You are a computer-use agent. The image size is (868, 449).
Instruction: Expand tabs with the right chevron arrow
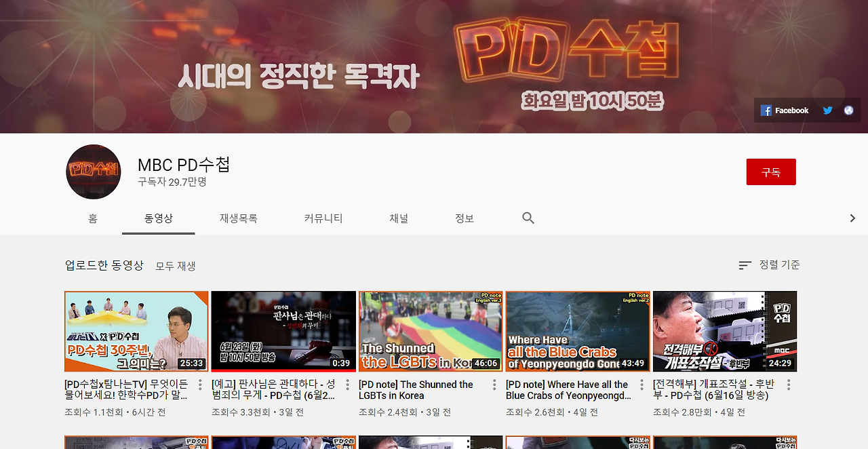tap(852, 218)
